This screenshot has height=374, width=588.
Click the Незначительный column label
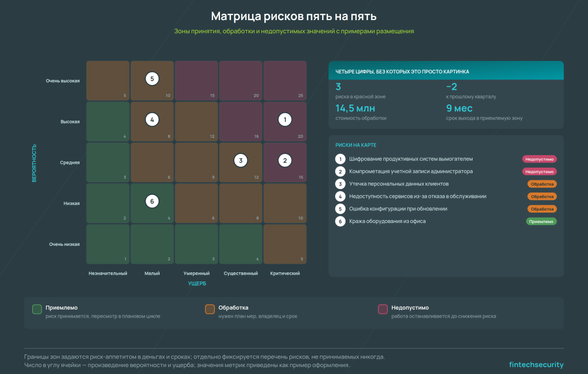(x=108, y=273)
